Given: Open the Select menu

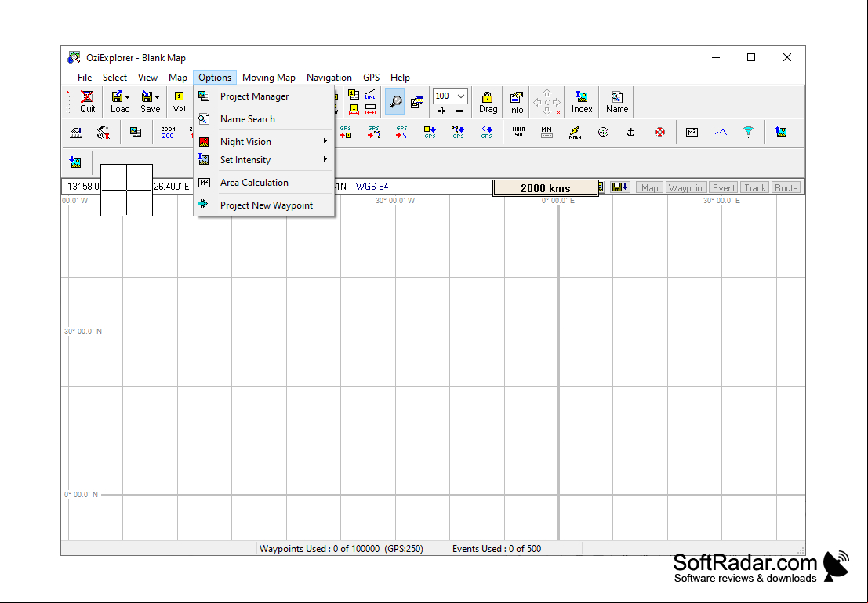Looking at the screenshot, I should pyautogui.click(x=114, y=78).
